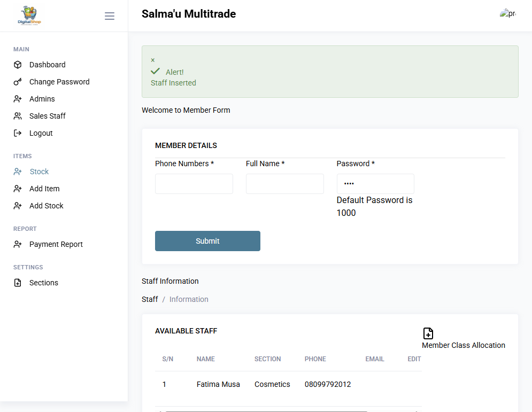Viewport: 532px width, 412px height.
Task: Click the Sections file-plus icon
Action: (x=18, y=283)
